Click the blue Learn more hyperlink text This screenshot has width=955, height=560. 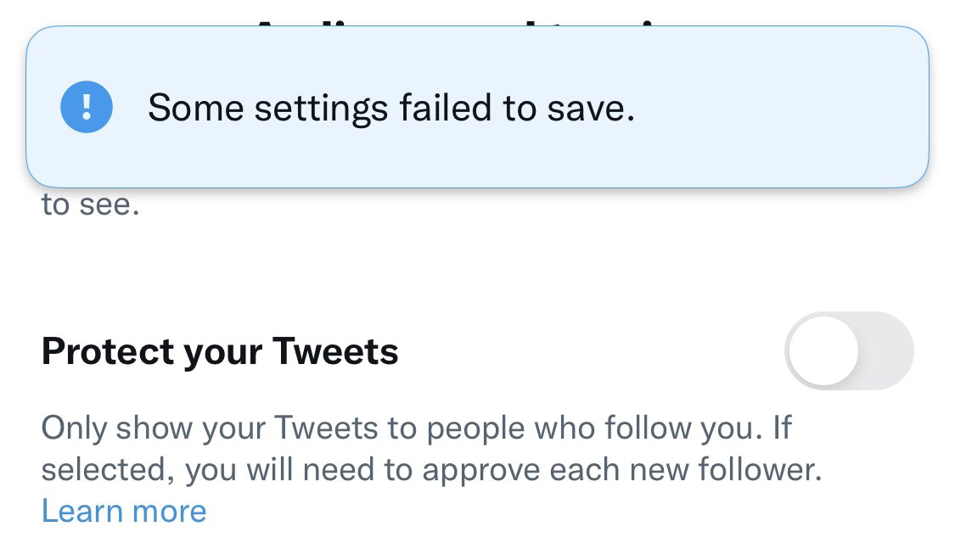click(x=124, y=510)
